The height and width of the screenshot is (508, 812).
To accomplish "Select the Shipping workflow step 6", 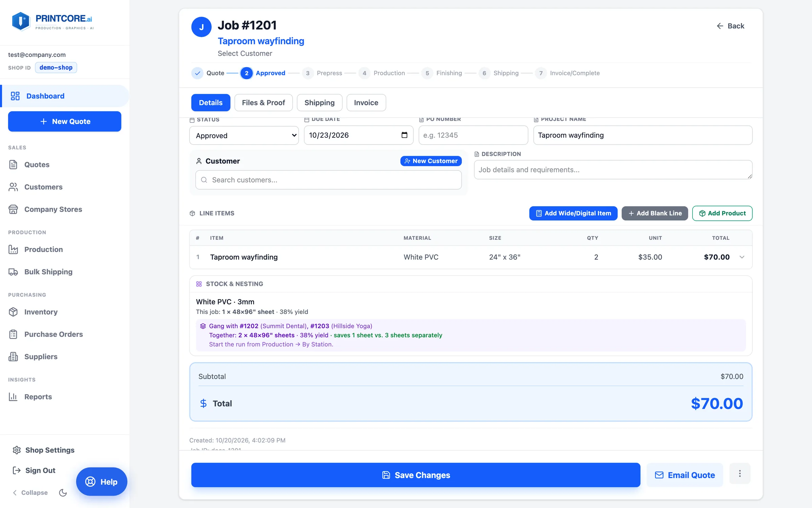I will coord(498,73).
